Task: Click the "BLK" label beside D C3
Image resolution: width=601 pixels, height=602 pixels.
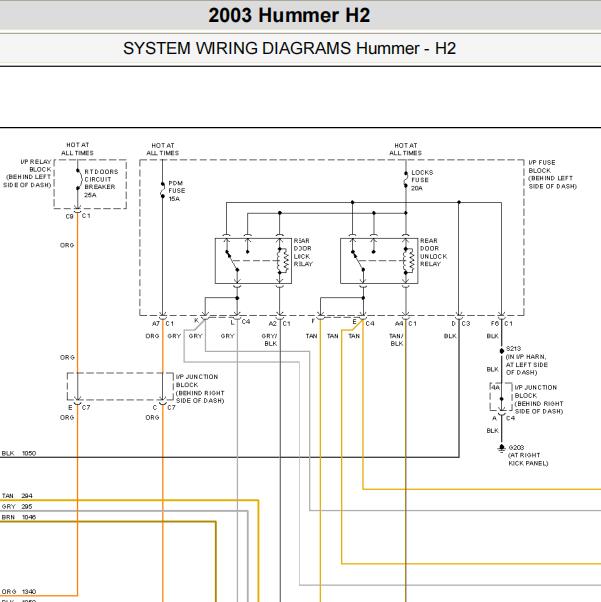Action: point(450,336)
